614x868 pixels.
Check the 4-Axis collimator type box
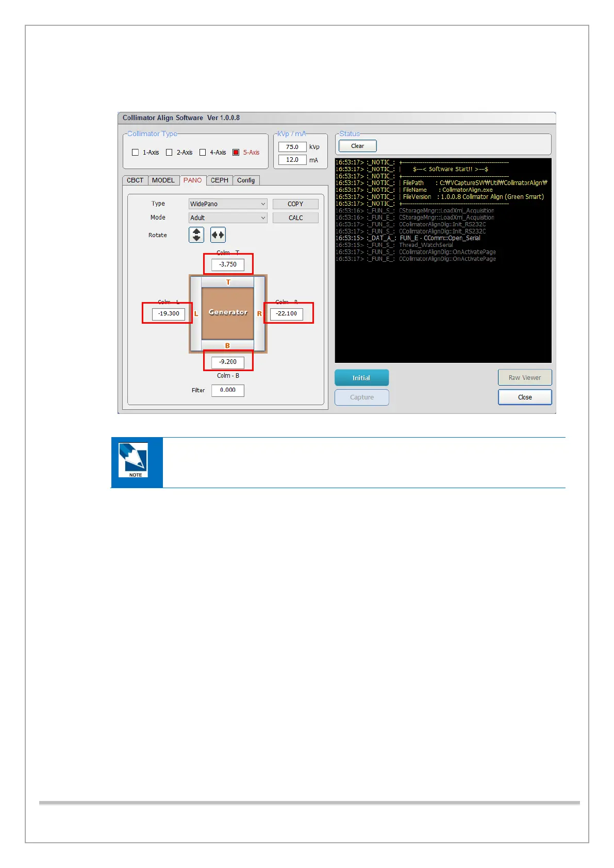tap(203, 153)
